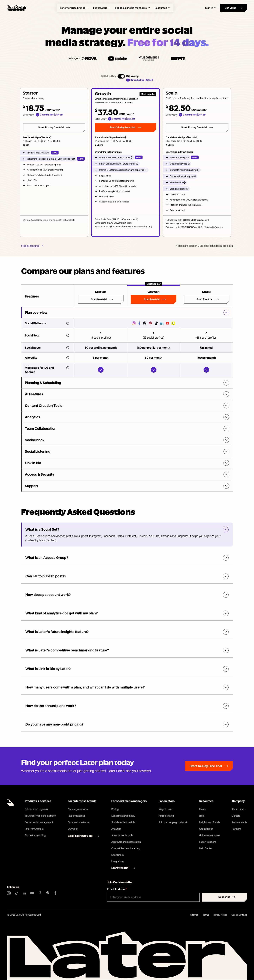The height and width of the screenshot is (980, 254).
Task: Click the Later logo in header
Action: (x=16, y=8)
